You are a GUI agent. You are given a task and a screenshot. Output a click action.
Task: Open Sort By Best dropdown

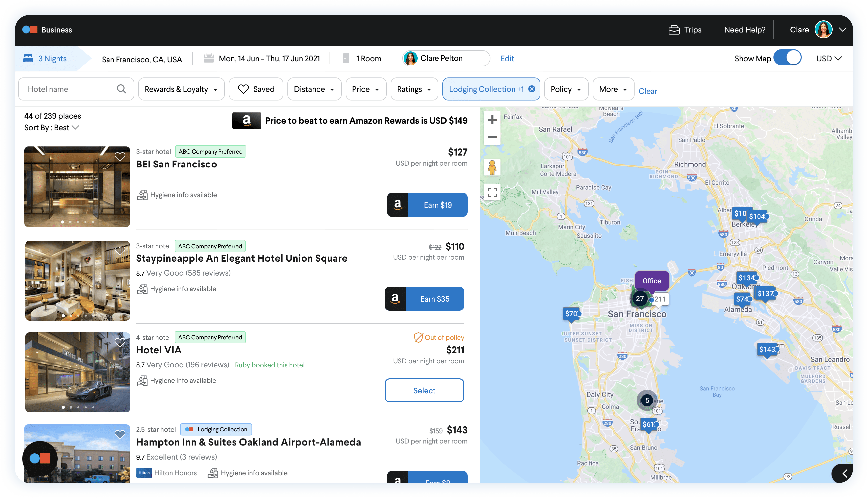click(52, 128)
